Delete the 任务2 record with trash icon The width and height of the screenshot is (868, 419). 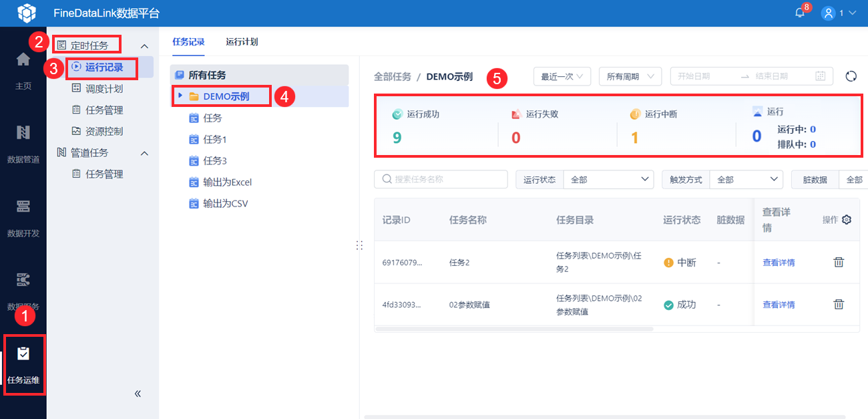(x=839, y=262)
